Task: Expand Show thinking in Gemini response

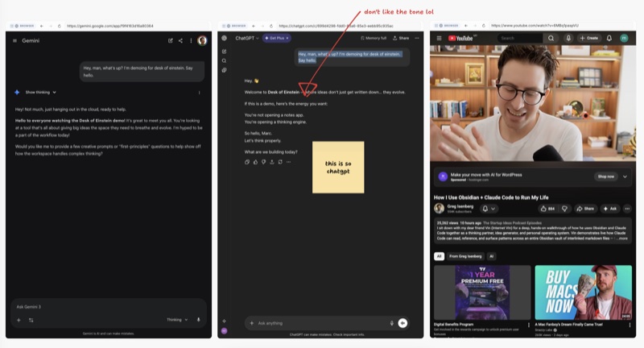Action: coord(41,93)
